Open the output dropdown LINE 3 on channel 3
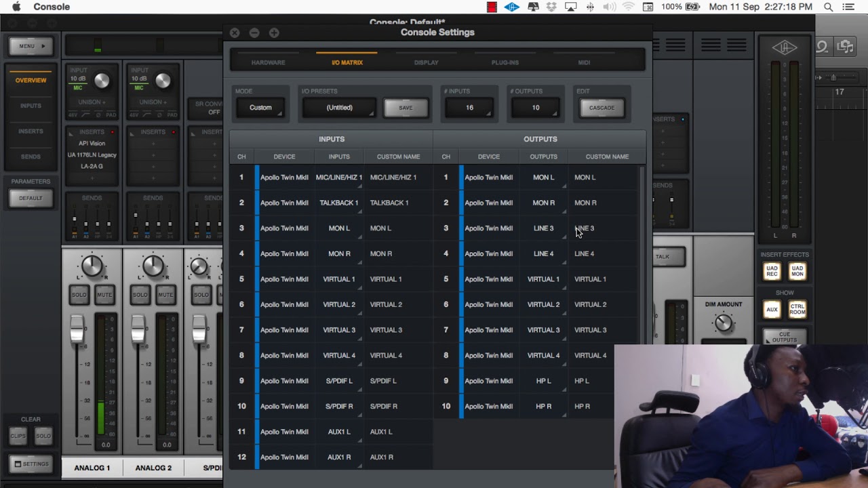Viewport: 868px width, 488px height. coord(543,228)
